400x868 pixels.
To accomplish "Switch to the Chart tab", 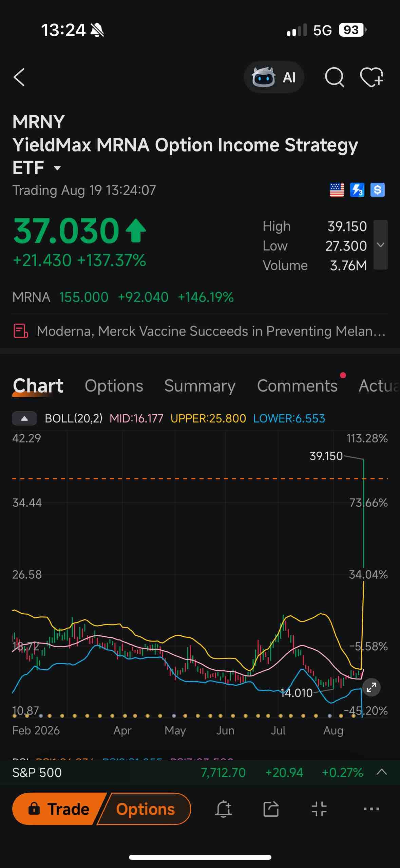I will tap(38, 386).
